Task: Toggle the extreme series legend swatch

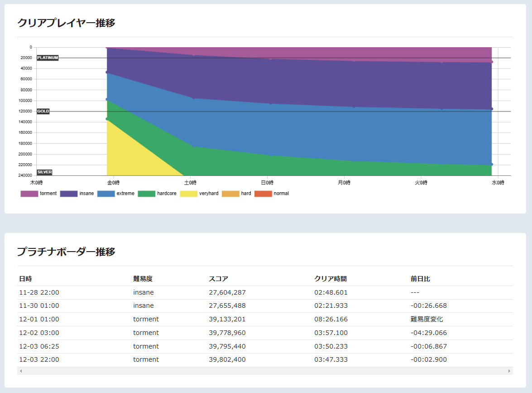Action: click(x=106, y=194)
